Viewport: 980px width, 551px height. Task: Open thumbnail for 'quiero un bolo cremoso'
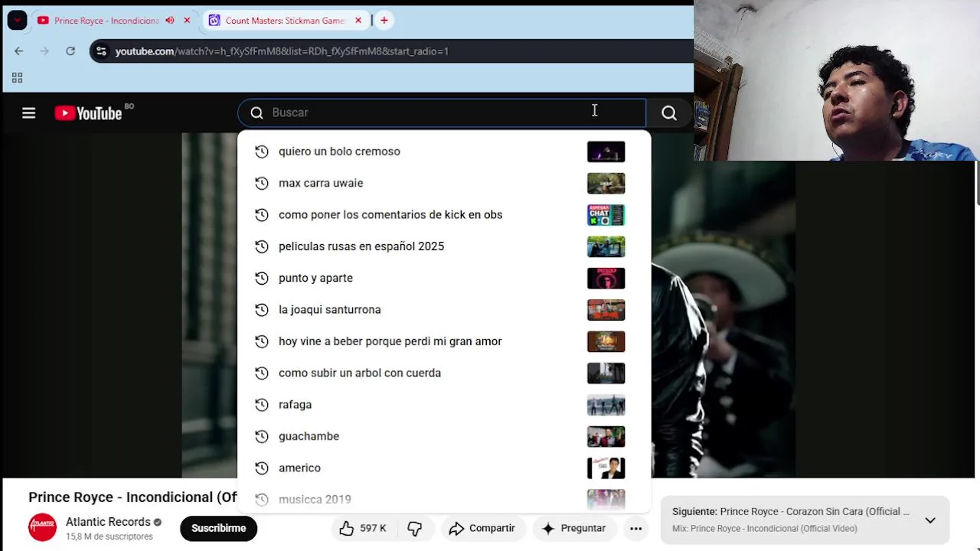pyautogui.click(x=606, y=152)
